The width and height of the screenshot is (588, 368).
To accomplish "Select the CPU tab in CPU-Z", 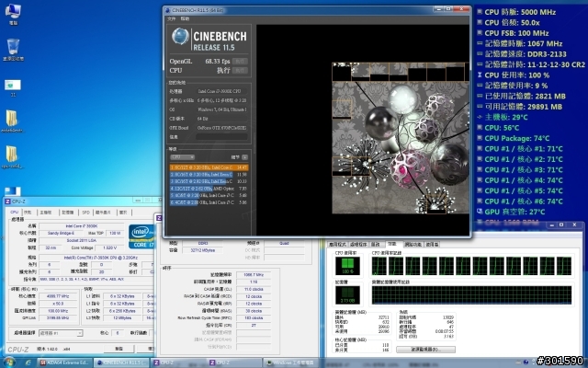I will coord(15,213).
